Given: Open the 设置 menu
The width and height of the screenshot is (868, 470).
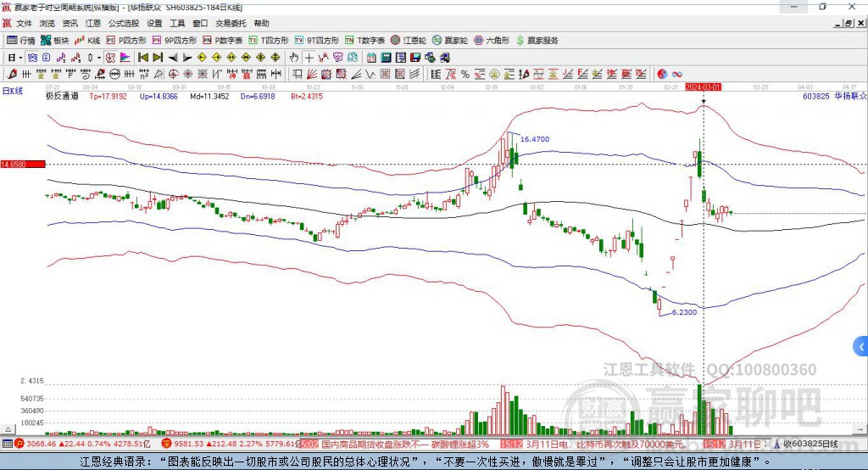Looking at the screenshot, I should click(x=154, y=23).
